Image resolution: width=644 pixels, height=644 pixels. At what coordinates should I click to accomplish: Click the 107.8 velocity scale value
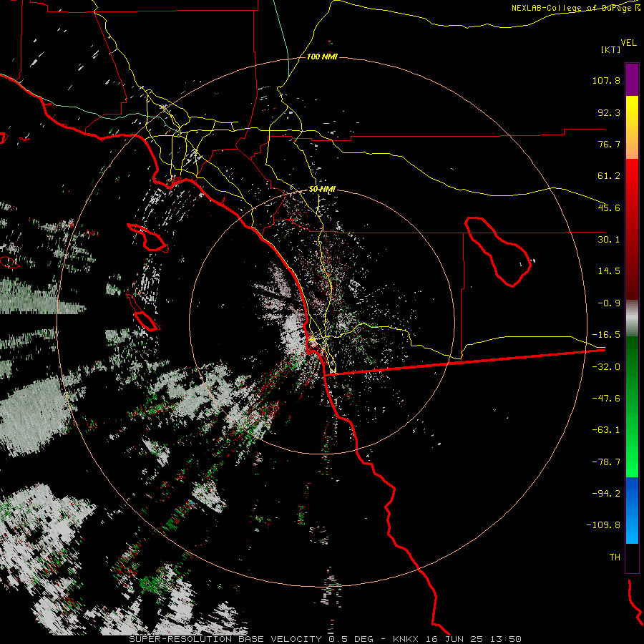pyautogui.click(x=606, y=80)
